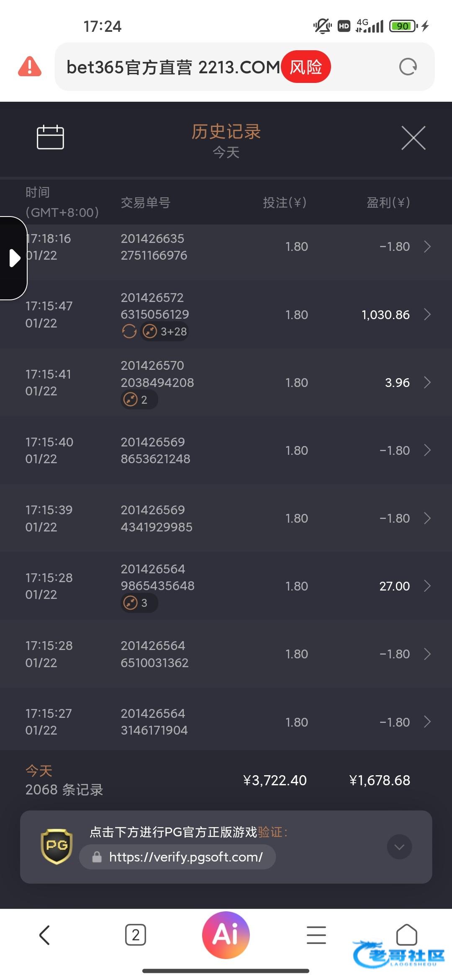
Task: Open the browser tabs switcher showing 2
Action: [136, 935]
